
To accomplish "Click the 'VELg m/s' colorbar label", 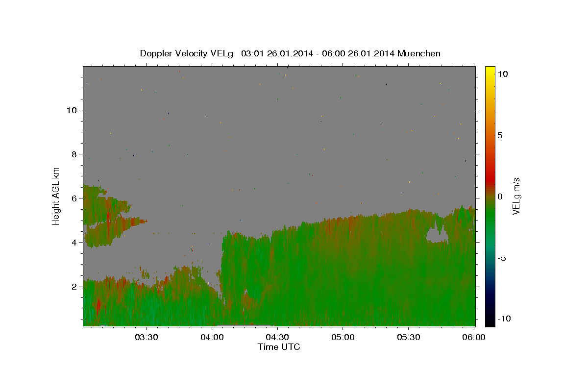I will coord(516,196).
